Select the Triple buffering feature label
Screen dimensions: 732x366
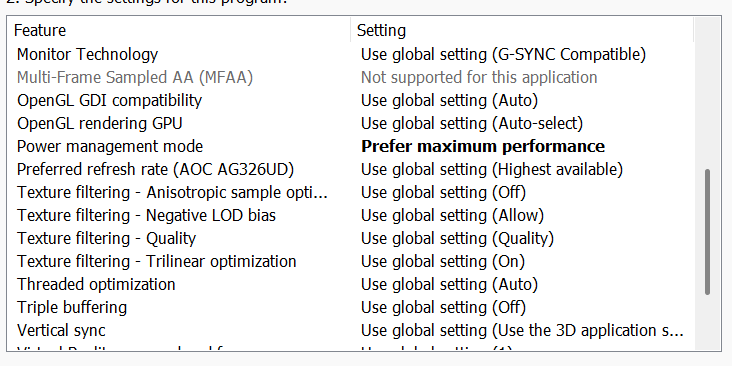pyautogui.click(x=72, y=307)
